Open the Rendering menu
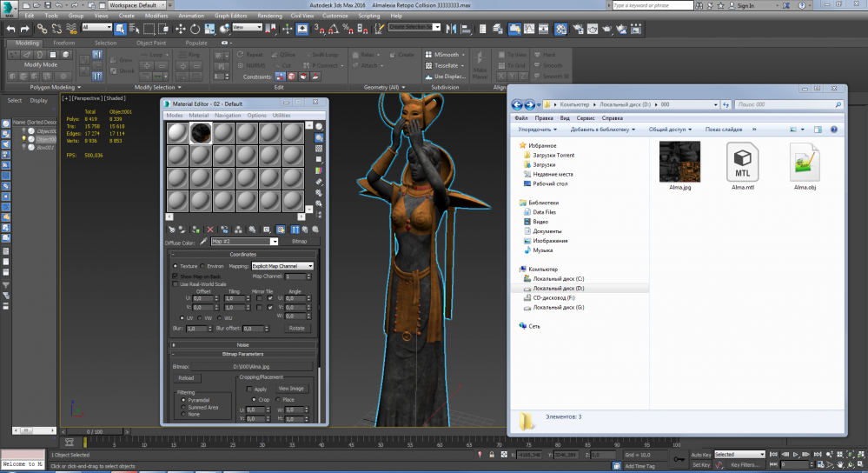 point(269,16)
